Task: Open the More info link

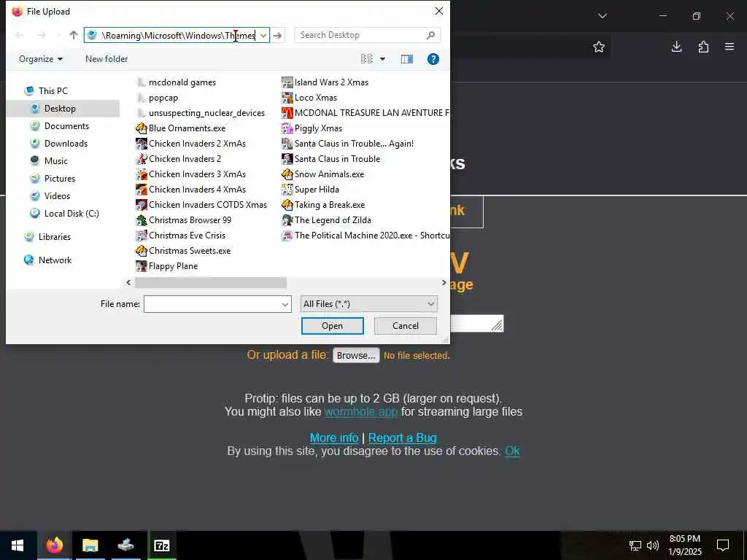Action: pos(334,437)
